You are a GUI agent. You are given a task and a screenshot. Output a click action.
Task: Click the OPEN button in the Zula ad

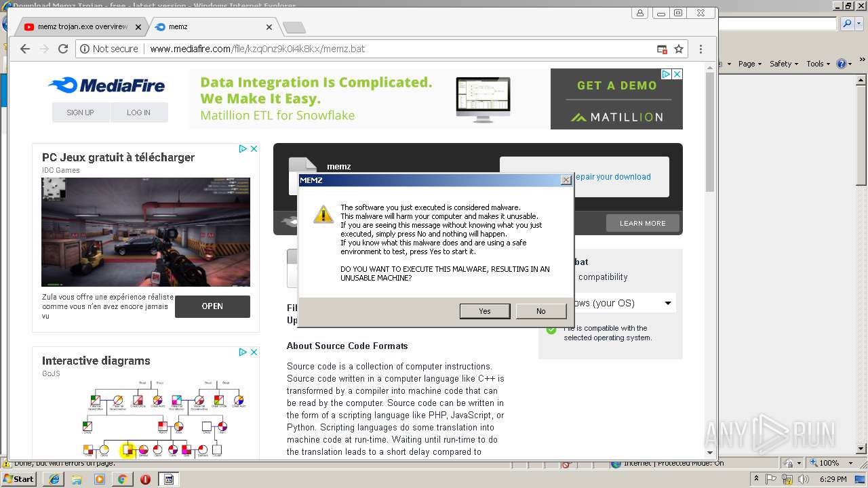tap(212, 306)
